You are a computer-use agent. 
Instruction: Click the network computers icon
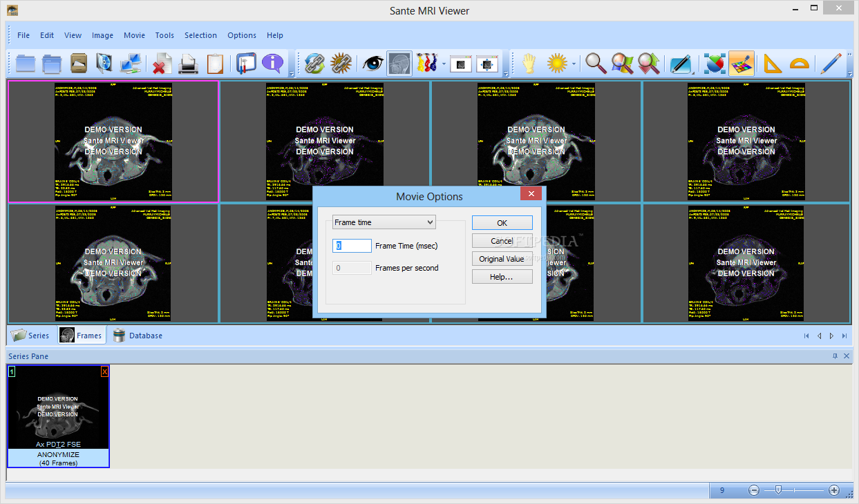[x=131, y=64]
